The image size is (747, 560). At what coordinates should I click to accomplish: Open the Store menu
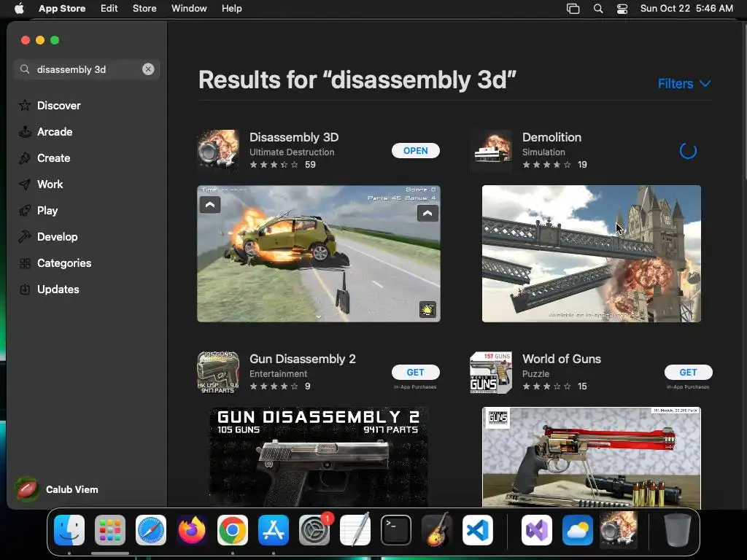click(x=144, y=8)
